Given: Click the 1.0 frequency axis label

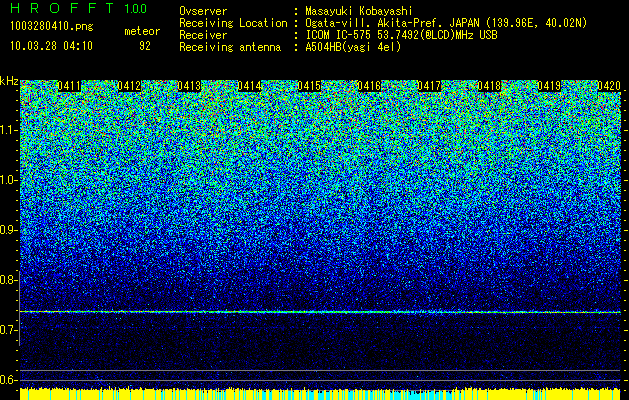Looking at the screenshot, I should [x=8, y=180].
